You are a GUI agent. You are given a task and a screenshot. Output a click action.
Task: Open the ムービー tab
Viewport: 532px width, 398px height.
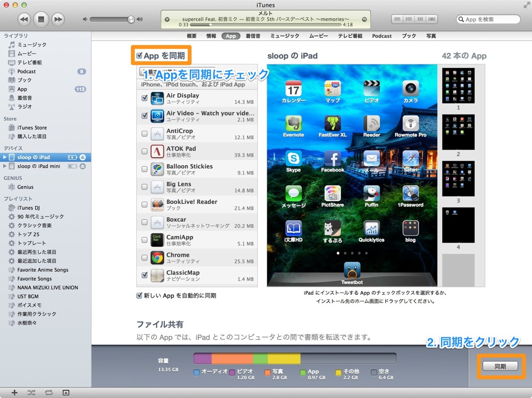pos(319,36)
